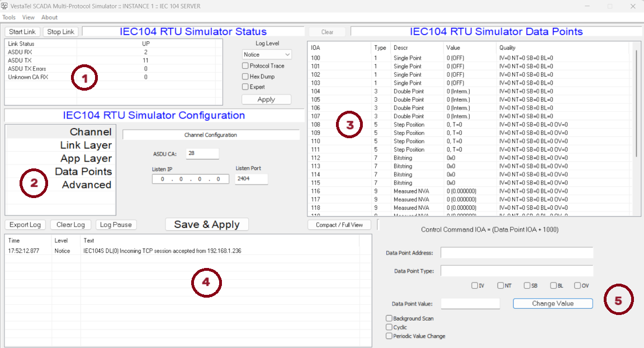Screen dimensions: 644x348
Task: Enable the Protocol Trace checkbox
Action: click(x=245, y=66)
